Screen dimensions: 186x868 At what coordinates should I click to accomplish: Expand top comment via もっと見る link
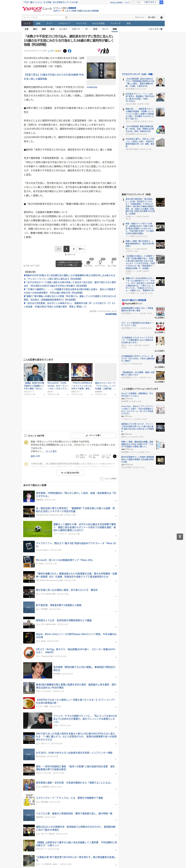pyautogui.click(x=51, y=451)
